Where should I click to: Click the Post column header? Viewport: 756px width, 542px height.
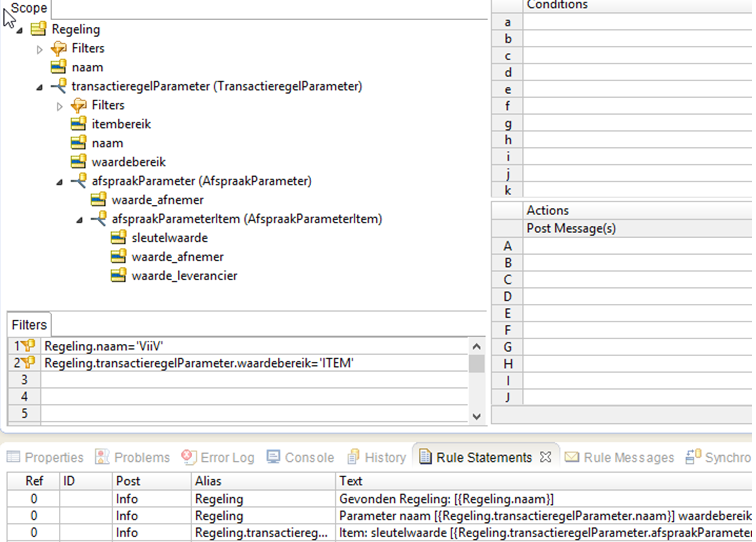click(x=151, y=481)
